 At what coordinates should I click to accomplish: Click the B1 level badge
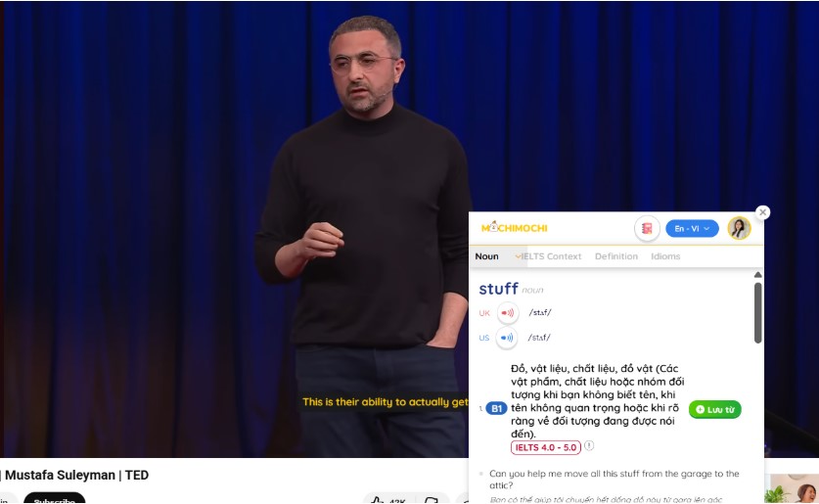pyautogui.click(x=496, y=408)
